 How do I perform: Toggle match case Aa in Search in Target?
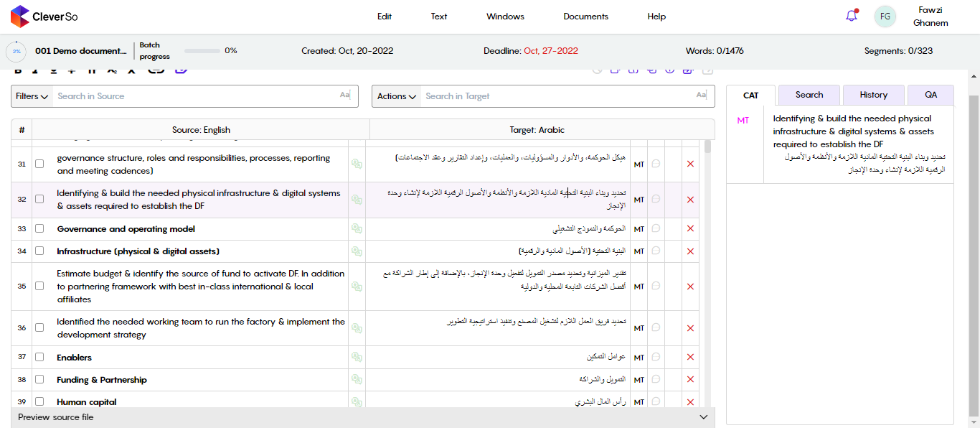(x=701, y=95)
